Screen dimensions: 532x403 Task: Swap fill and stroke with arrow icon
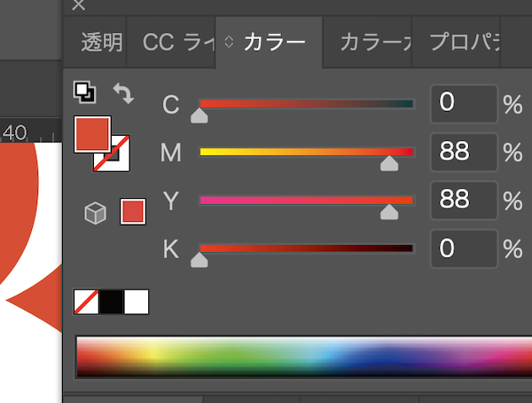click(122, 91)
